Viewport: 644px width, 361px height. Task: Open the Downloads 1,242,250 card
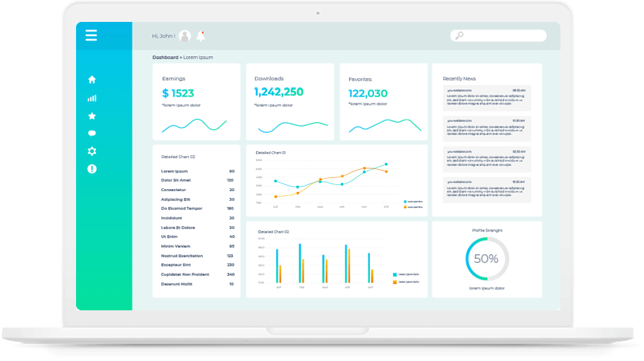[x=290, y=102]
